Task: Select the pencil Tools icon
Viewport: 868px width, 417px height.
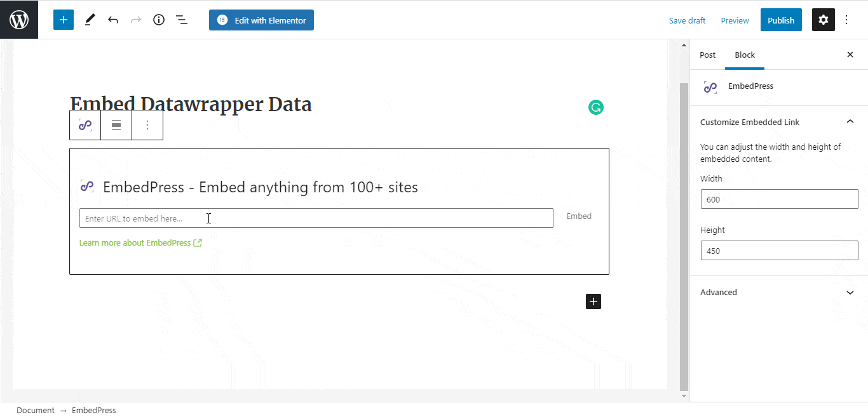Action: pyautogui.click(x=90, y=20)
